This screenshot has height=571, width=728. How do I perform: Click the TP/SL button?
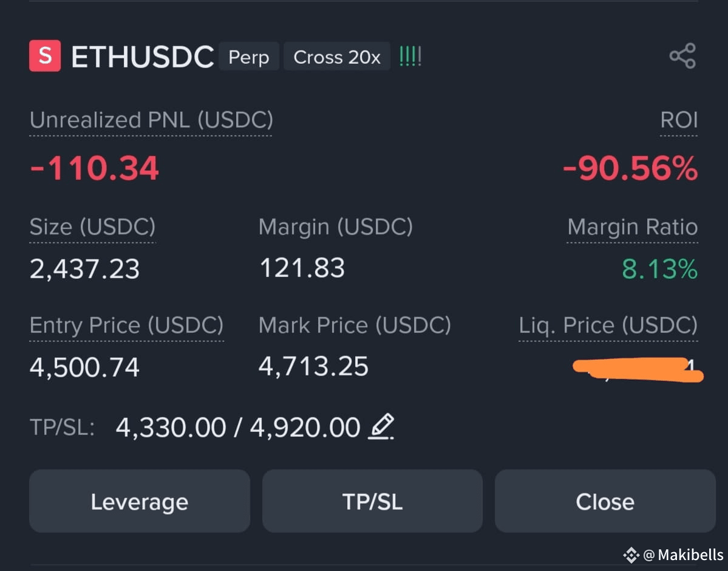[x=372, y=501]
